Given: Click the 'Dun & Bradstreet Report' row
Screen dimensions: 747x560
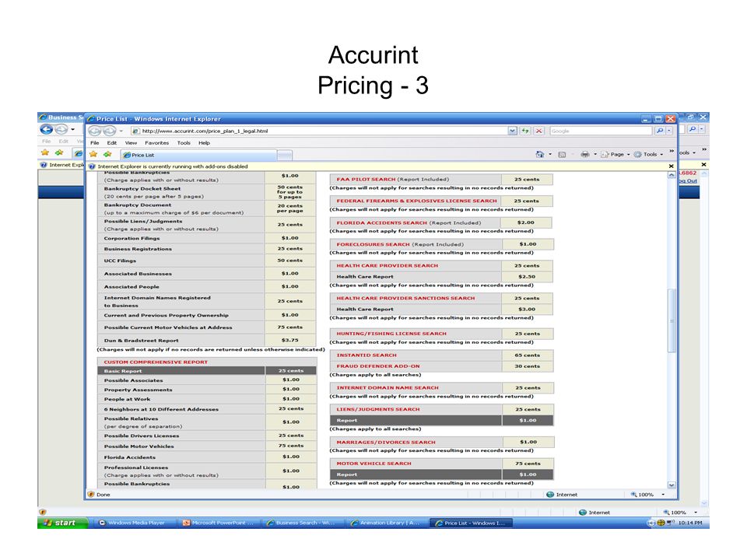Looking at the screenshot, I should tap(206, 341).
